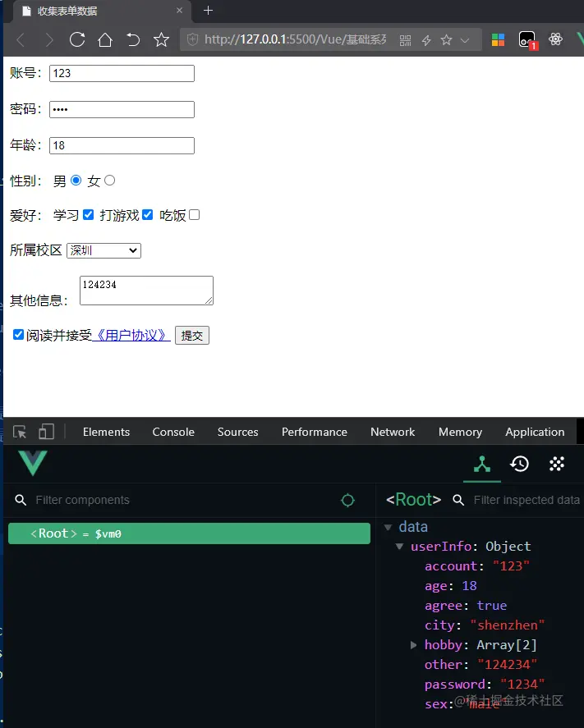Image resolution: width=584 pixels, height=728 pixels.
Task: Collapse the data section triangle
Action: point(388,528)
